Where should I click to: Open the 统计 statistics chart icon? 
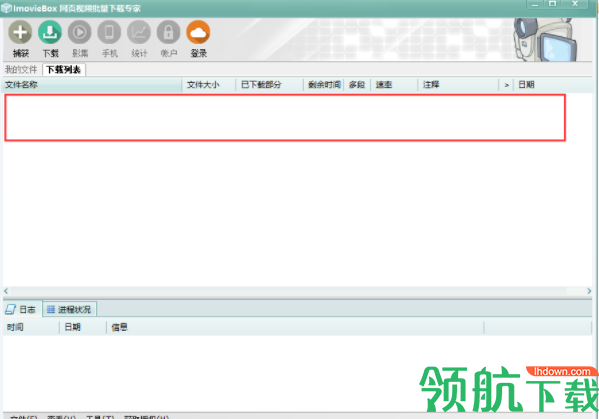coord(139,32)
